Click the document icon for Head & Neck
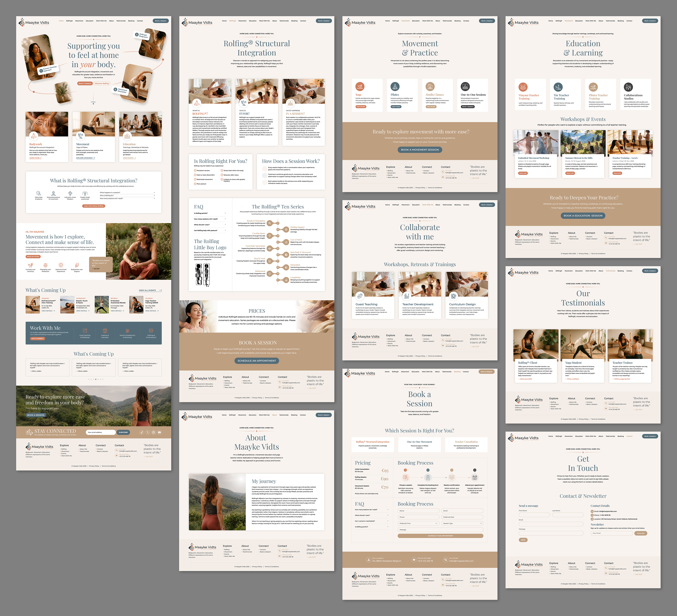Image resolution: width=677 pixels, height=616 pixels. (270, 261)
